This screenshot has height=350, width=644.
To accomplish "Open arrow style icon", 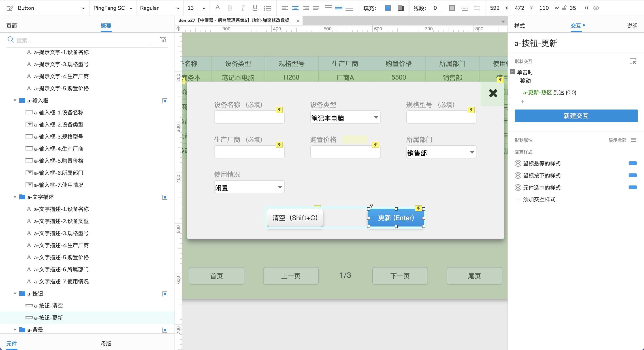I will point(477,8).
